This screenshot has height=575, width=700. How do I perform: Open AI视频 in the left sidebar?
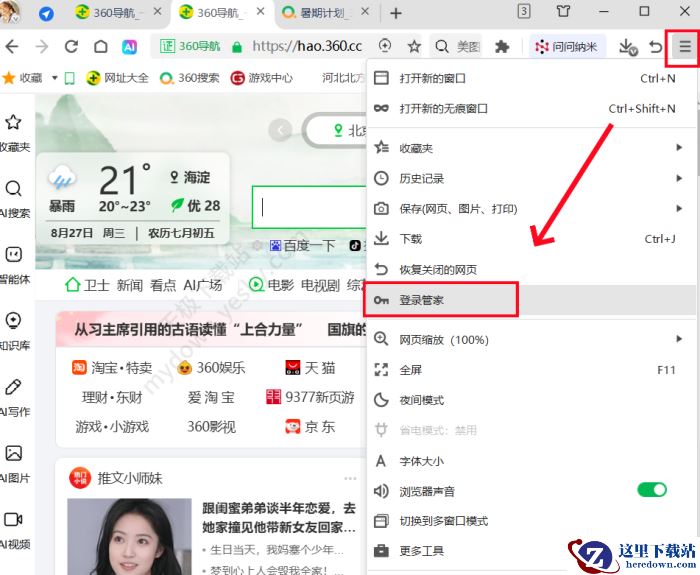pyautogui.click(x=14, y=530)
